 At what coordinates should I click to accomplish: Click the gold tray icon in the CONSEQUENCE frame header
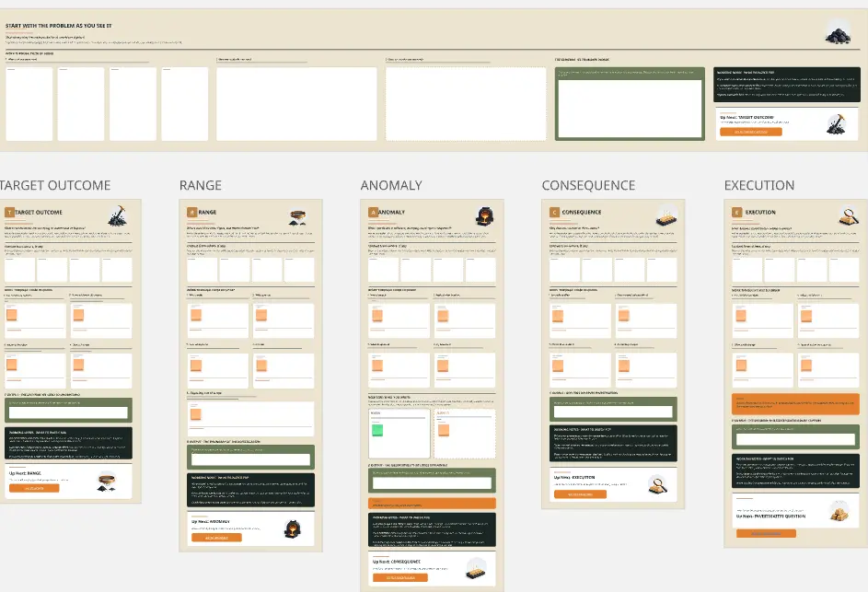pyautogui.click(x=666, y=216)
